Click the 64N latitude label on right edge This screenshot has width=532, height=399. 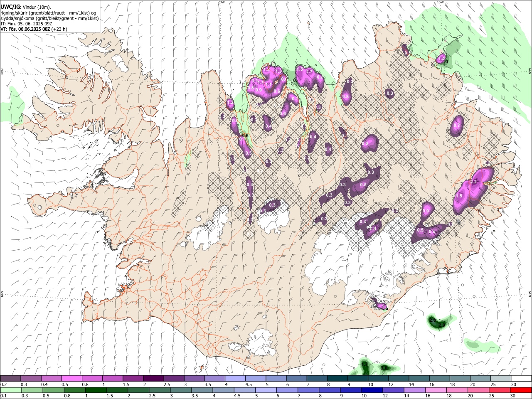coord(530,293)
